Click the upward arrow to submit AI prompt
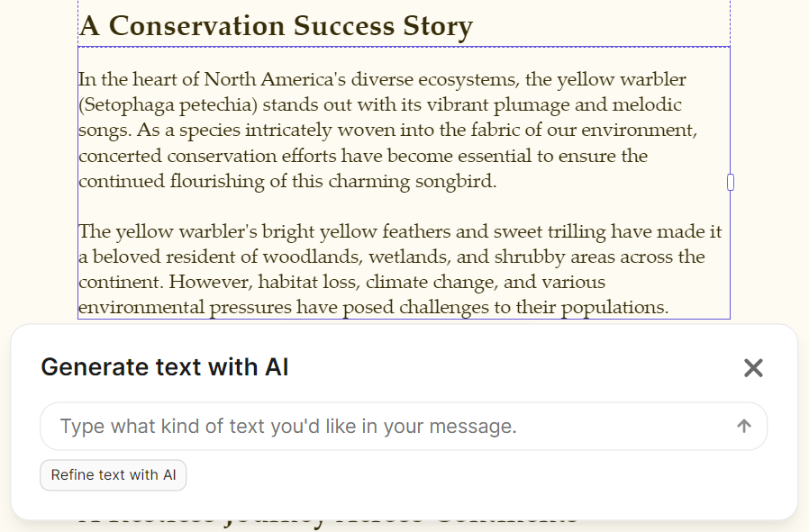The width and height of the screenshot is (809, 532). (x=746, y=426)
